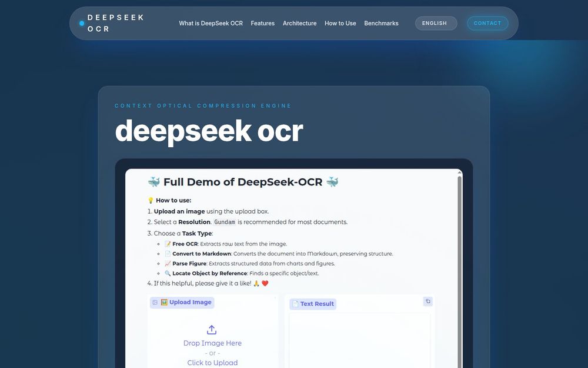Select Click to Upload in the upload box
The height and width of the screenshot is (368, 588).
coord(212,363)
